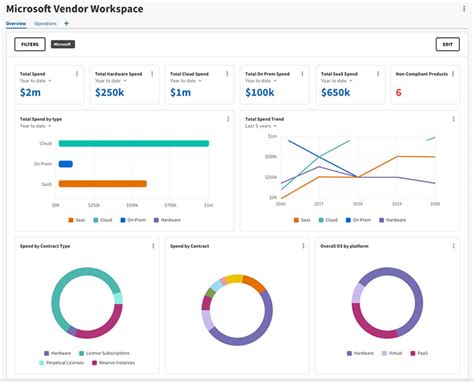Toggle License Subscriptions legend entry
Viewport: 474px width, 382px height.
pyautogui.click(x=104, y=353)
